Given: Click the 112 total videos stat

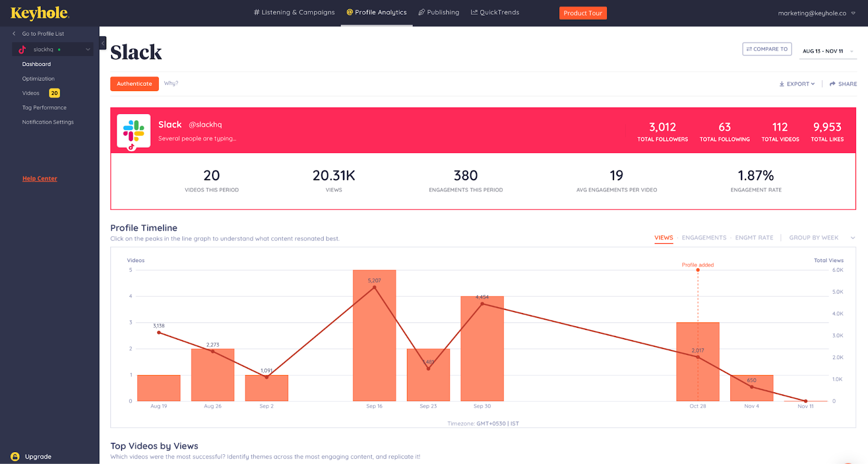Looking at the screenshot, I should tap(780, 131).
